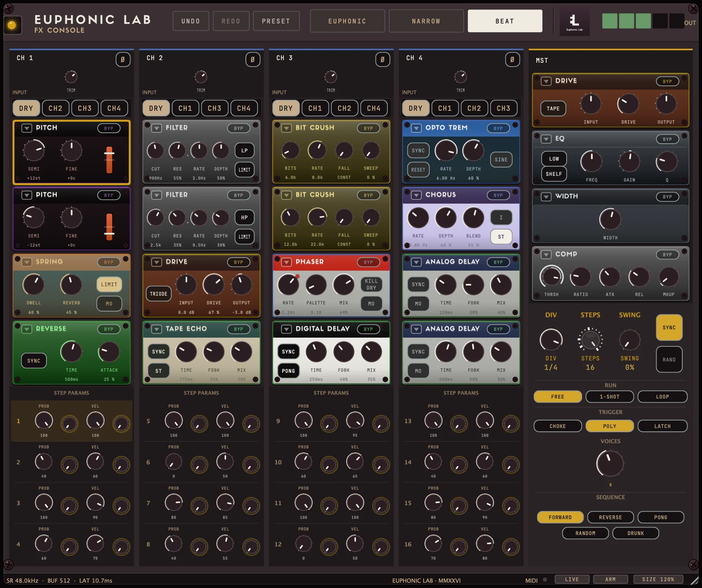Image resolution: width=702 pixels, height=588 pixels.
Task: Bypass the Tape Echo module
Action: [239, 329]
